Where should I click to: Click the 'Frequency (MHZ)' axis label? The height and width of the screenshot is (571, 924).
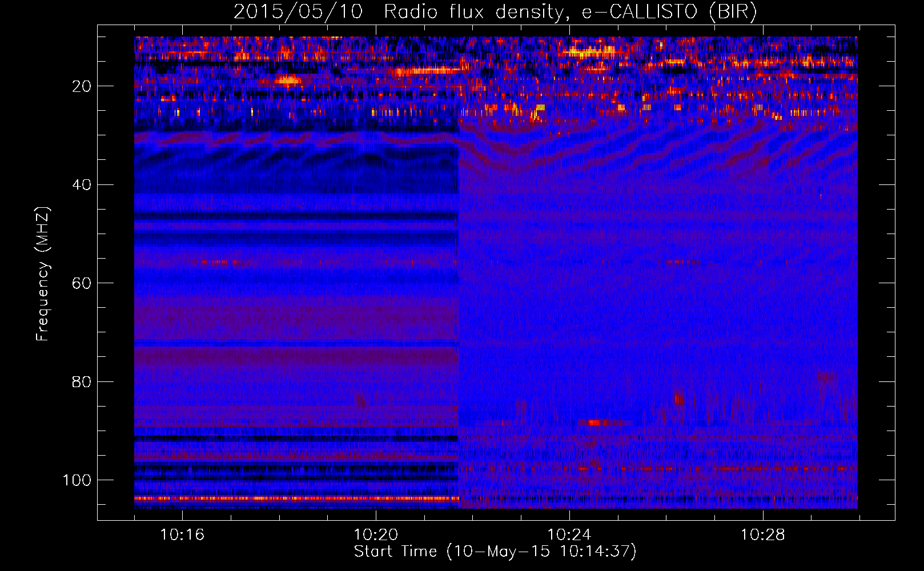click(43, 274)
